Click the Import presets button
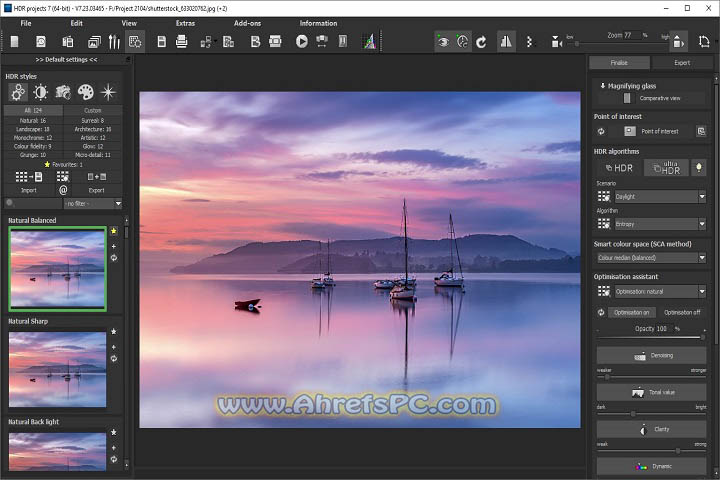720x480 pixels. point(28,190)
